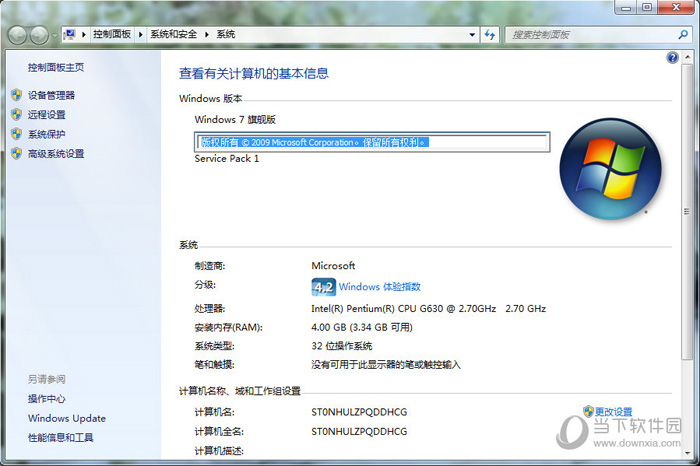Image resolution: width=700 pixels, height=466 pixels.
Task: Click the 4.2 experience index score badge
Action: (323, 287)
